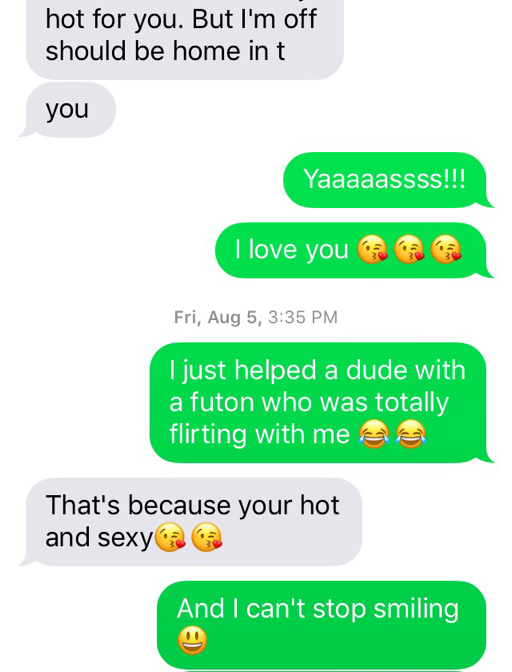Tap the words 'and sexy' in gray bubble
This screenshot has width=512, height=672.
point(99,537)
